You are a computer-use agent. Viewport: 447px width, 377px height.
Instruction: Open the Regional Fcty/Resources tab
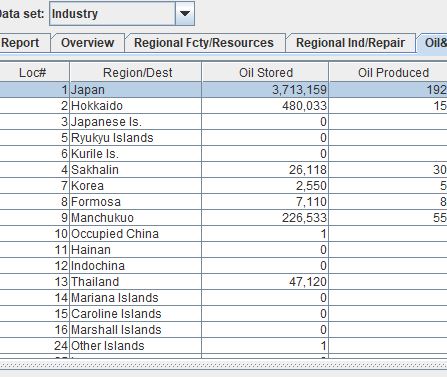pos(204,43)
